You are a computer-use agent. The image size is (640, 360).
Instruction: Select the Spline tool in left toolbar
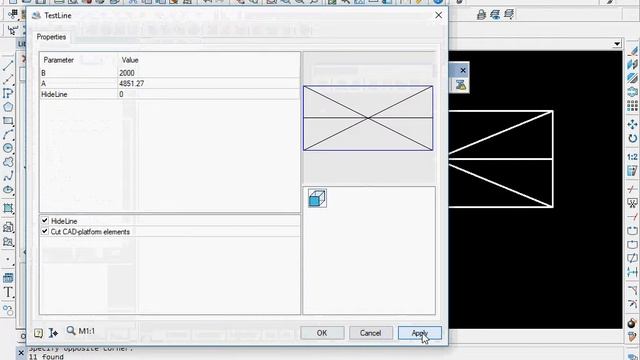pos(8,176)
